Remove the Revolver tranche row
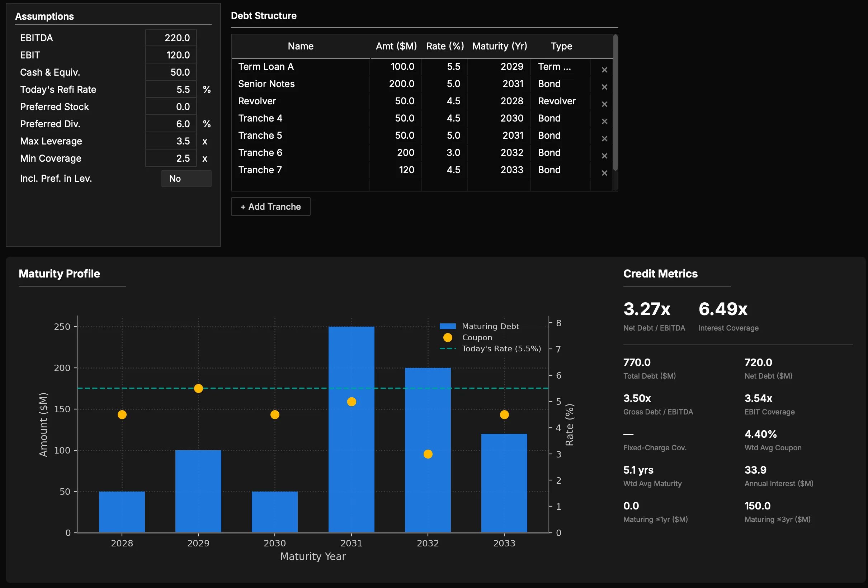Viewport: 868px width, 588px height. click(x=604, y=104)
